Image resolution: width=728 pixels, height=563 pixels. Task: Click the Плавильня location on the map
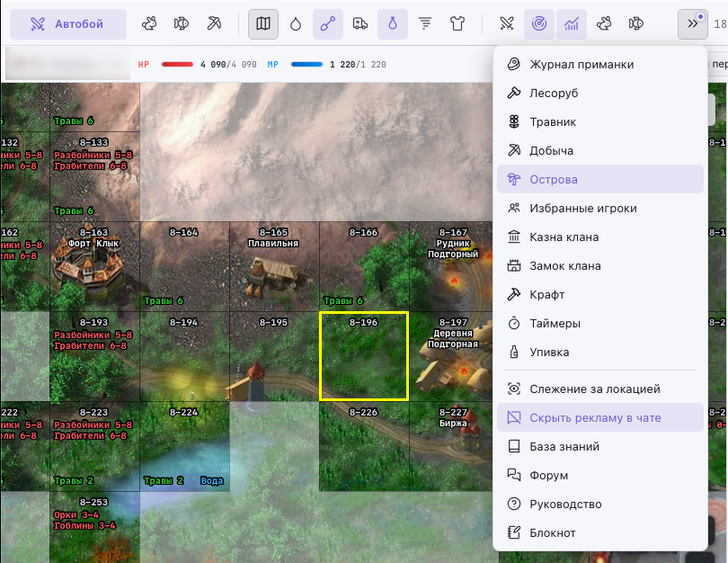pyautogui.click(x=274, y=266)
